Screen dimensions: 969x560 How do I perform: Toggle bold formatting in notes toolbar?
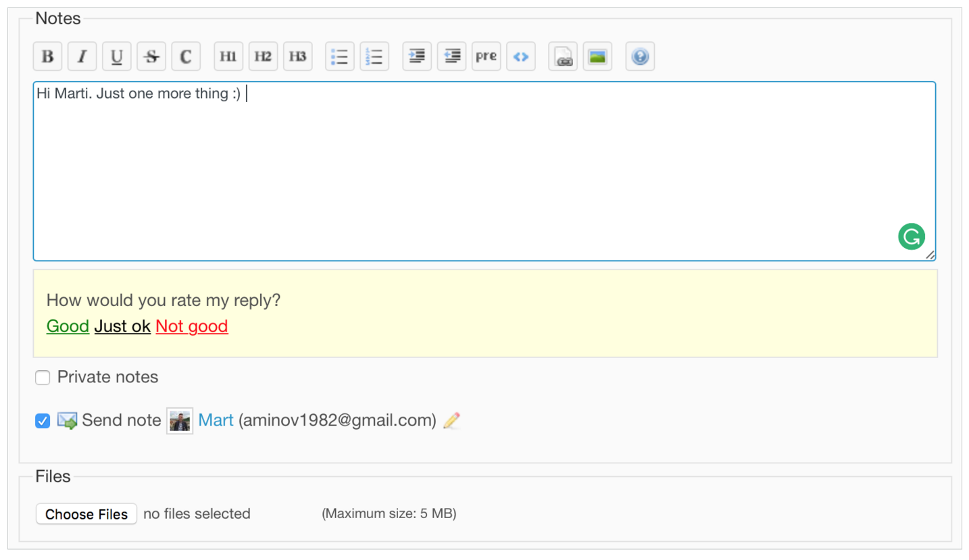pyautogui.click(x=48, y=57)
